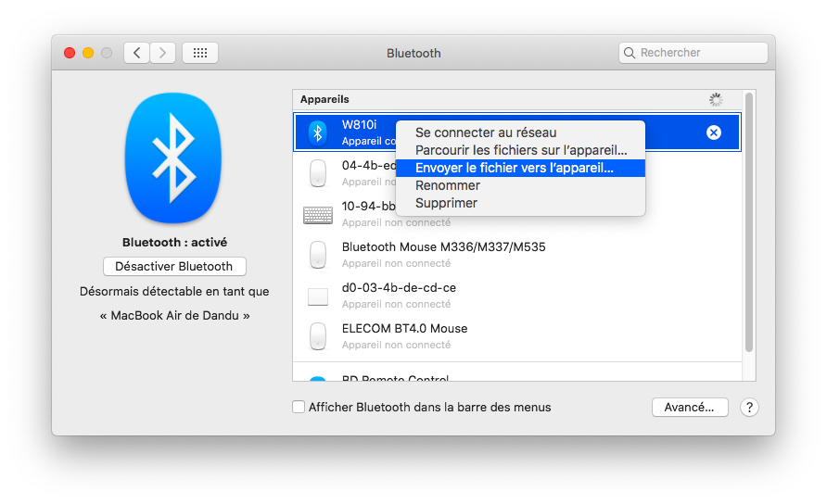Viewport: 827px width, 504px height.
Task: Select the 10-94-bb keyboard device row
Action: (517, 214)
